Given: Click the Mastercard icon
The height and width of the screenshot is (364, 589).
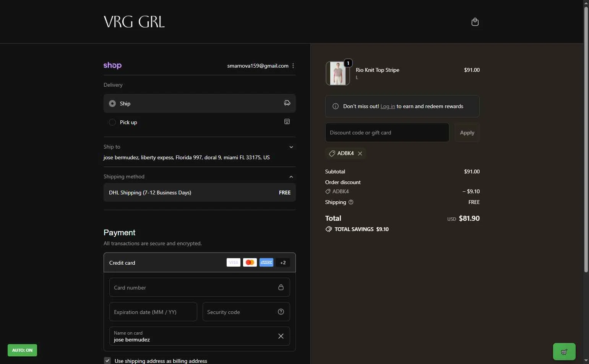Looking at the screenshot, I should coord(250,262).
